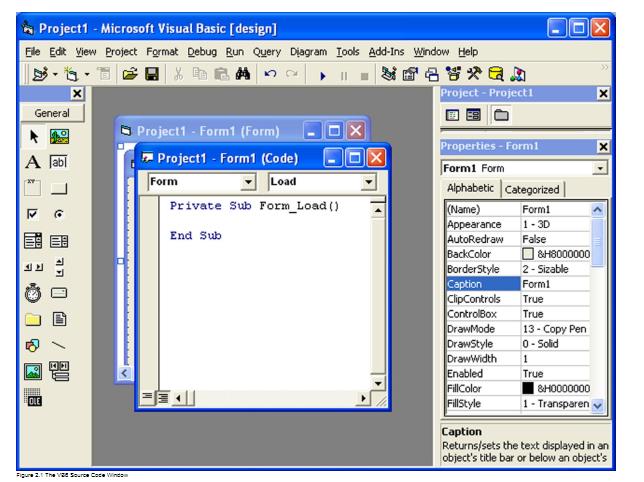Select the TextBox control tool
The height and width of the screenshot is (482, 644).
point(59,162)
